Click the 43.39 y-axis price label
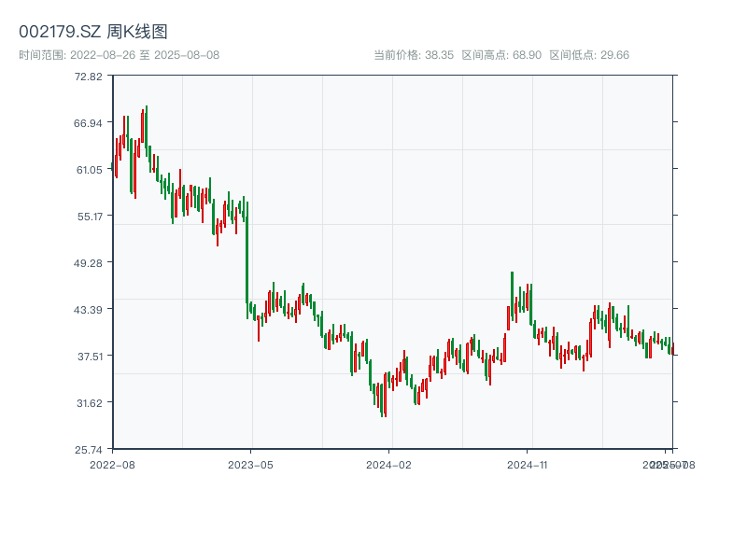This screenshot has height=560, width=747. pos(89,309)
